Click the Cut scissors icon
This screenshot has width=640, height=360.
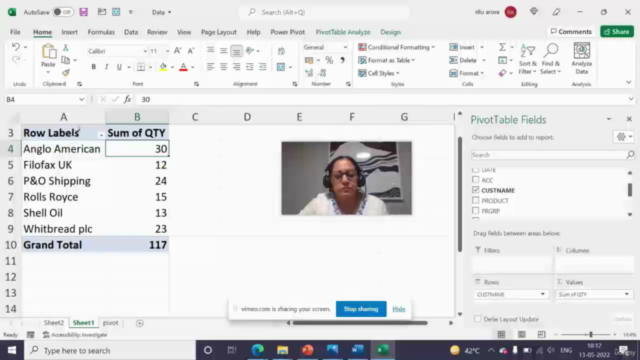pos(65,48)
